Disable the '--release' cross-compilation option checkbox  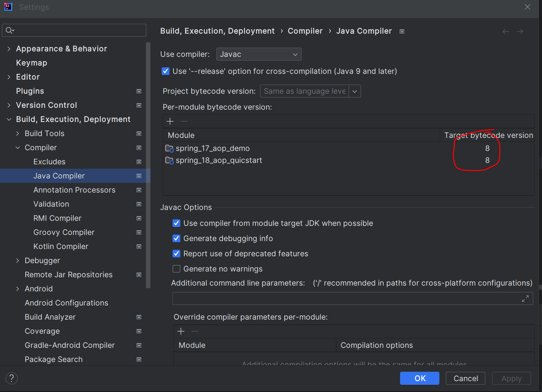point(166,71)
